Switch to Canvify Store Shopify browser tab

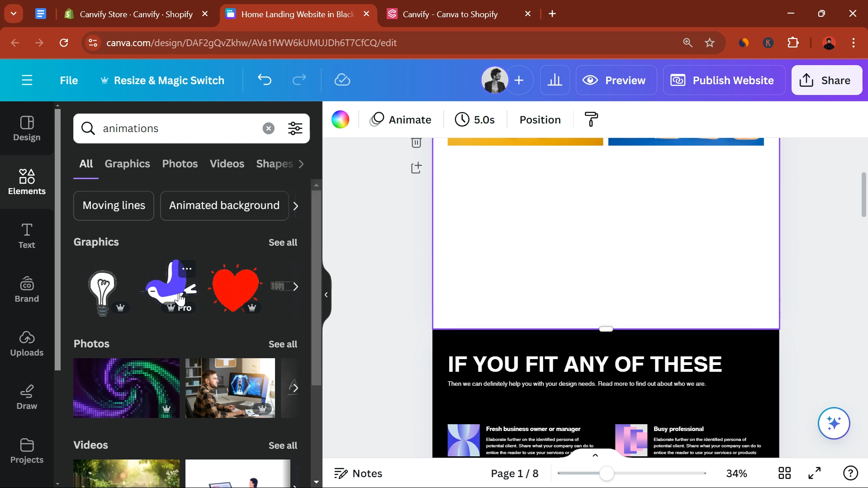click(136, 14)
